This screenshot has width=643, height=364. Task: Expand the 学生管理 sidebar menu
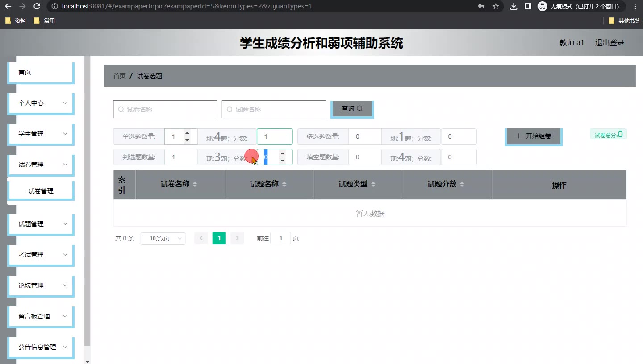[41, 134]
